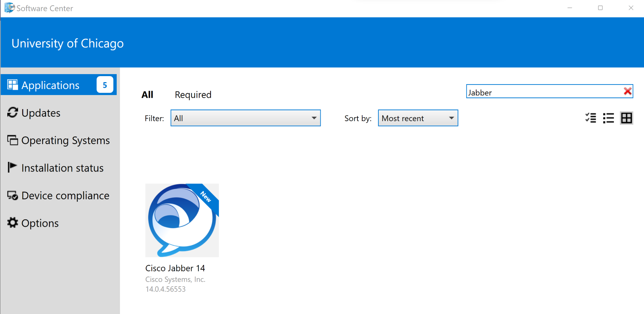Click the Device compliance monitor-check icon
Image resolution: width=644 pixels, height=314 pixels.
click(x=13, y=195)
